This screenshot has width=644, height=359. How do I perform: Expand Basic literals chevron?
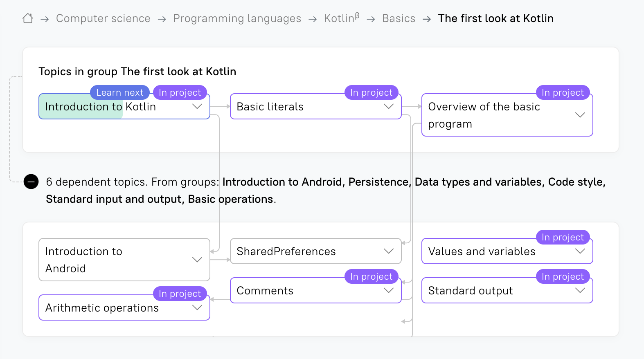point(389,106)
